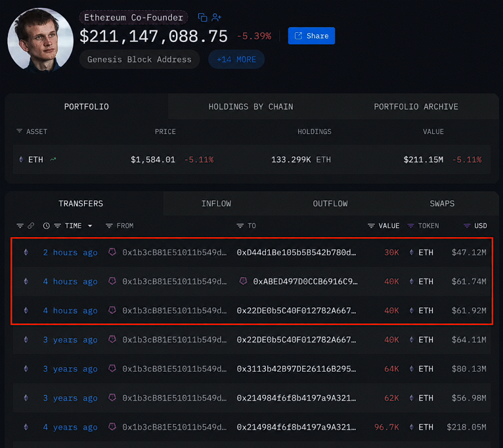Open the '2 hours ago' transaction link
Image resolution: width=503 pixels, height=448 pixels.
pyautogui.click(x=70, y=252)
